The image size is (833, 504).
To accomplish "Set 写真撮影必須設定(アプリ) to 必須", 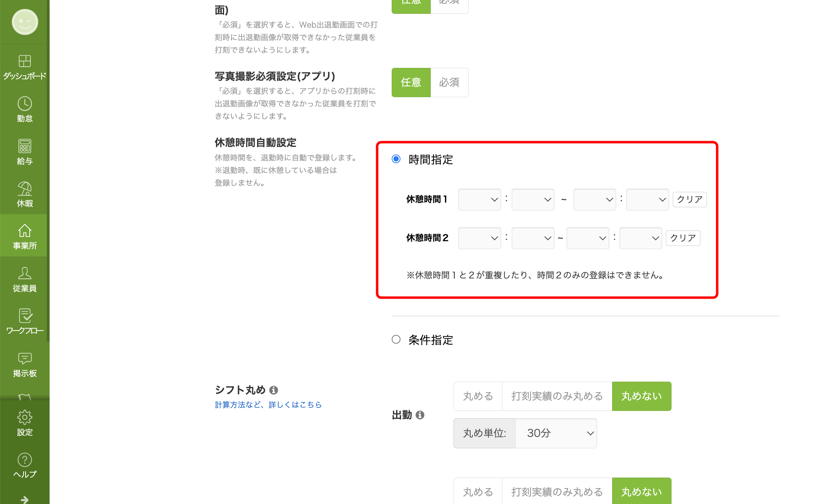I will click(x=449, y=83).
